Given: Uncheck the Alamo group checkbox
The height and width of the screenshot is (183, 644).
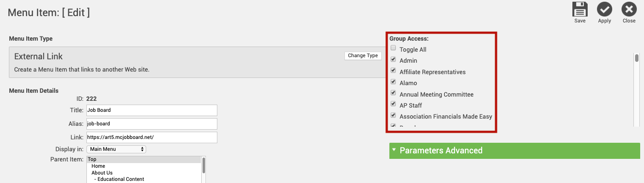Looking at the screenshot, I should coord(394,82).
